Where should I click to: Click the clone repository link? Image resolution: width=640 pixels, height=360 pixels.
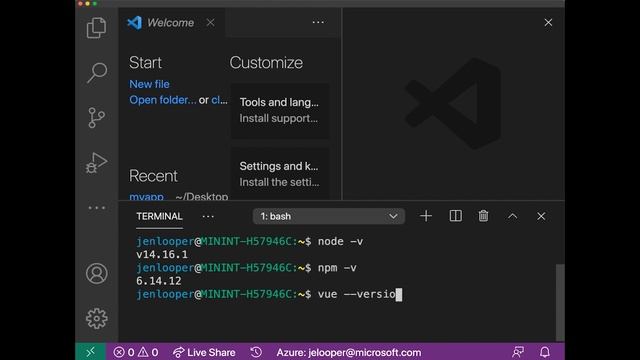(220, 100)
